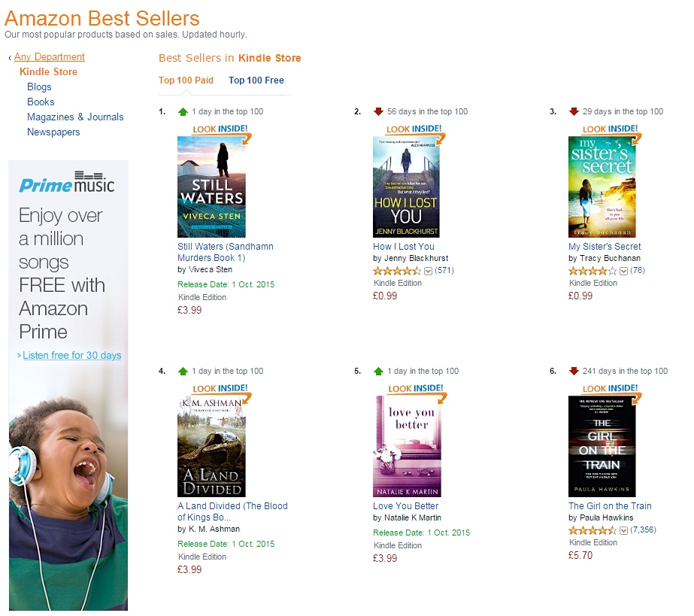This screenshot has height=616, width=694.
Task: Expand rating dropdown for The Girl on the Train
Action: point(623,530)
